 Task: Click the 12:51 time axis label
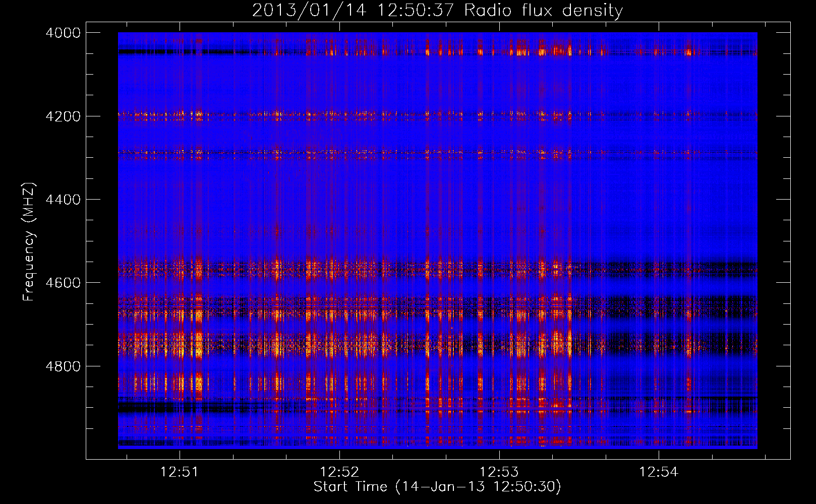[x=179, y=472]
